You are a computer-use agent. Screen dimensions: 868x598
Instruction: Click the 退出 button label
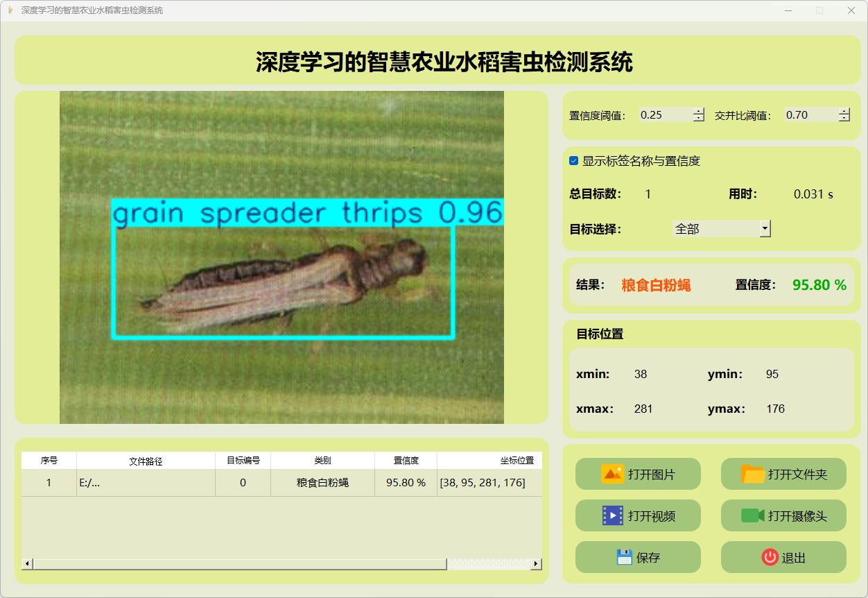794,558
